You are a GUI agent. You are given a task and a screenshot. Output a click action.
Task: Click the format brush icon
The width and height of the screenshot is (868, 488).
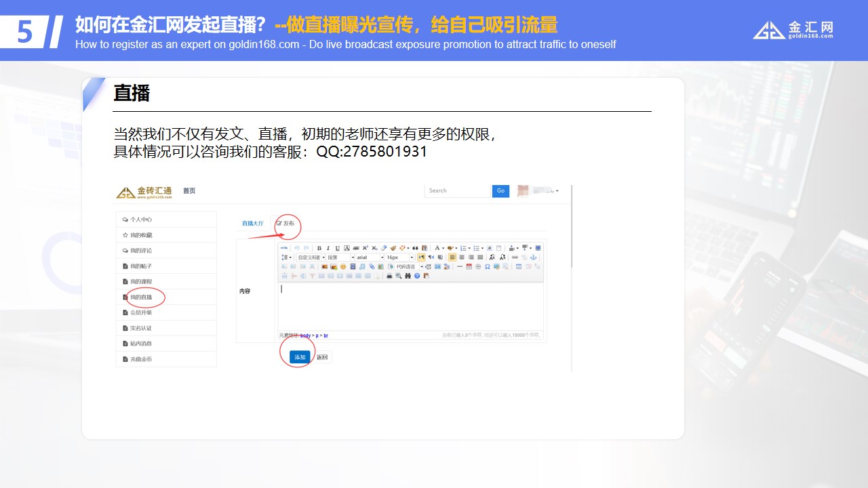coord(393,248)
